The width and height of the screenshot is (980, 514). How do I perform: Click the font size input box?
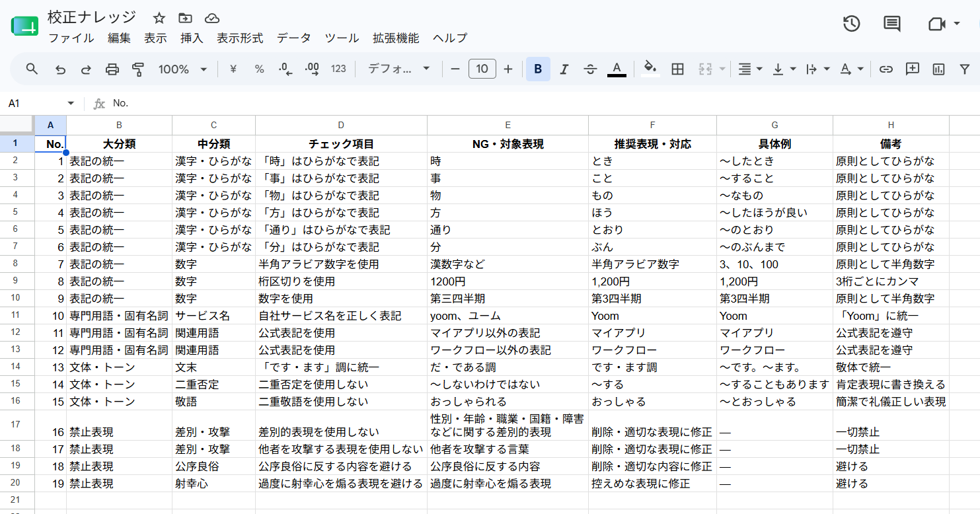[482, 69]
